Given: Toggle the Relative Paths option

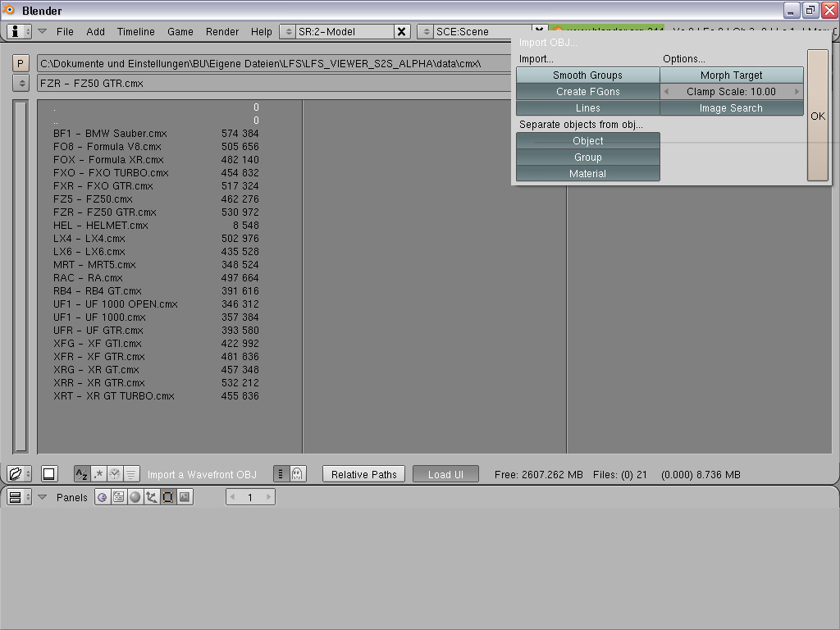Looking at the screenshot, I should [363, 475].
